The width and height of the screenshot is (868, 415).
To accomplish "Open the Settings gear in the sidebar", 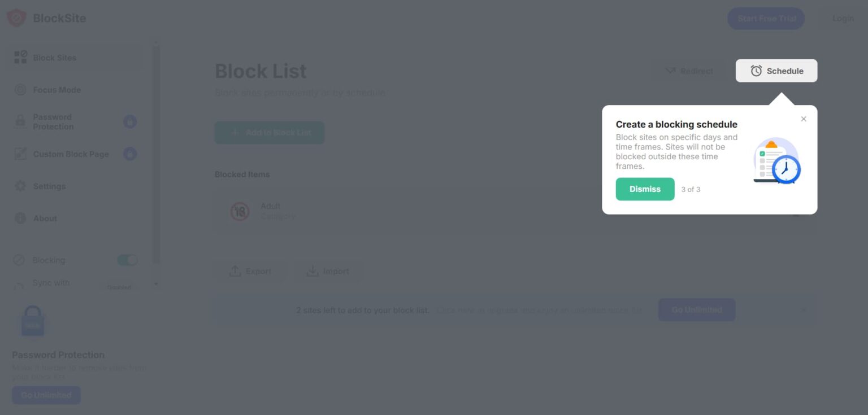I will pyautogui.click(x=21, y=186).
